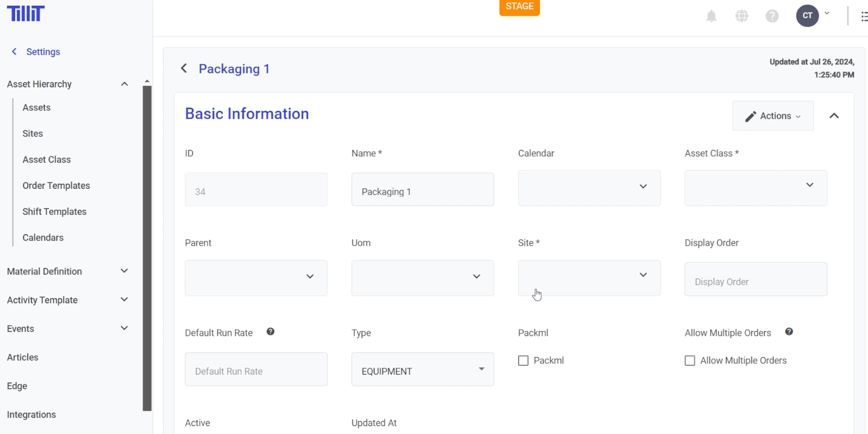Click the sidebar vertical scrollbar

coord(147,247)
